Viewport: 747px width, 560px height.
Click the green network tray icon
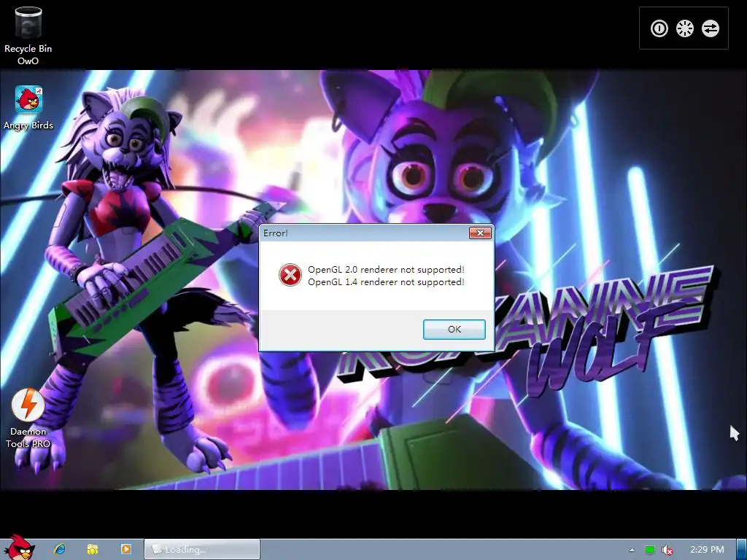(x=649, y=550)
